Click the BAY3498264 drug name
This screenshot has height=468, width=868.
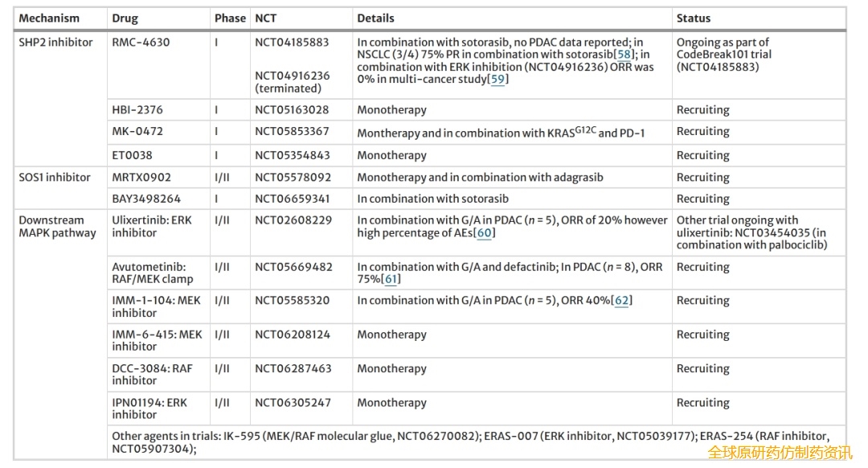146,199
